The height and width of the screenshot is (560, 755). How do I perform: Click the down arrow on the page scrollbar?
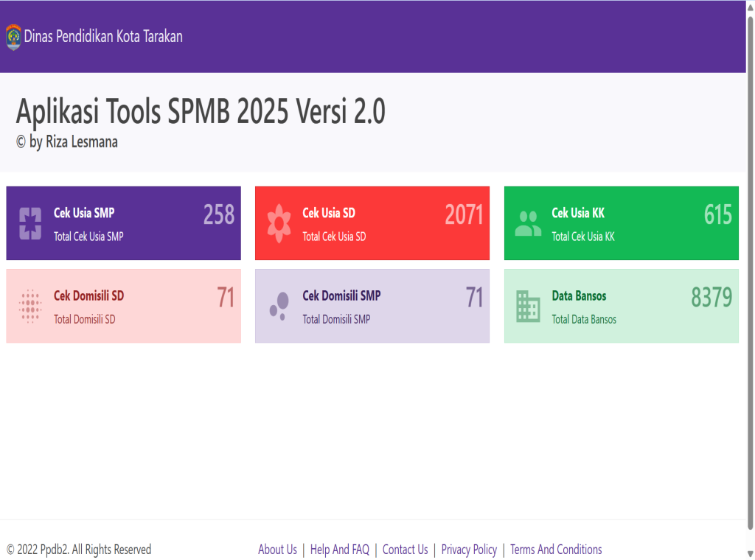[x=750, y=553]
